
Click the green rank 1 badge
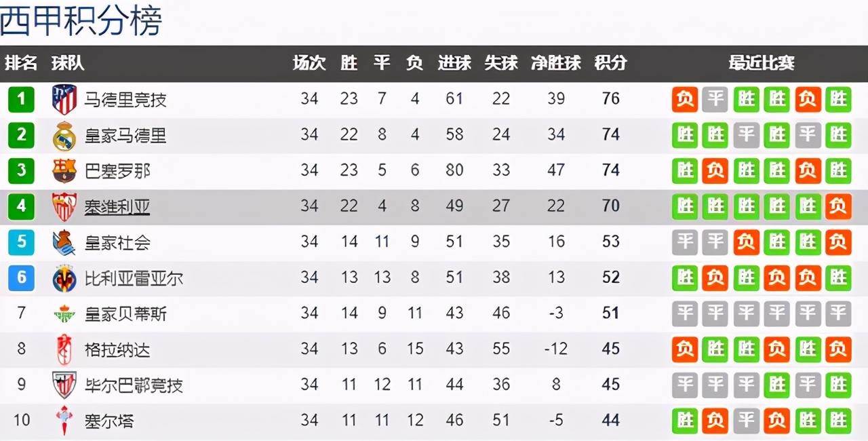[x=21, y=100]
